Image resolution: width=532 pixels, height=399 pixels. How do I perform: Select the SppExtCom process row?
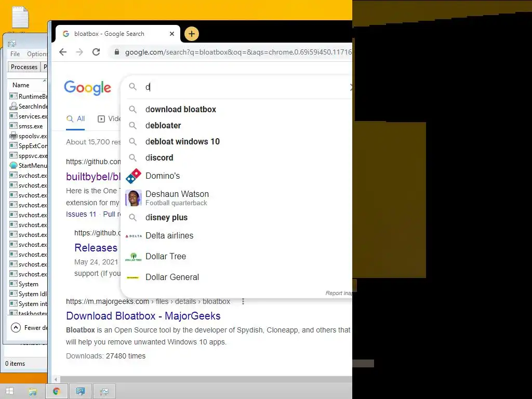click(x=28, y=145)
